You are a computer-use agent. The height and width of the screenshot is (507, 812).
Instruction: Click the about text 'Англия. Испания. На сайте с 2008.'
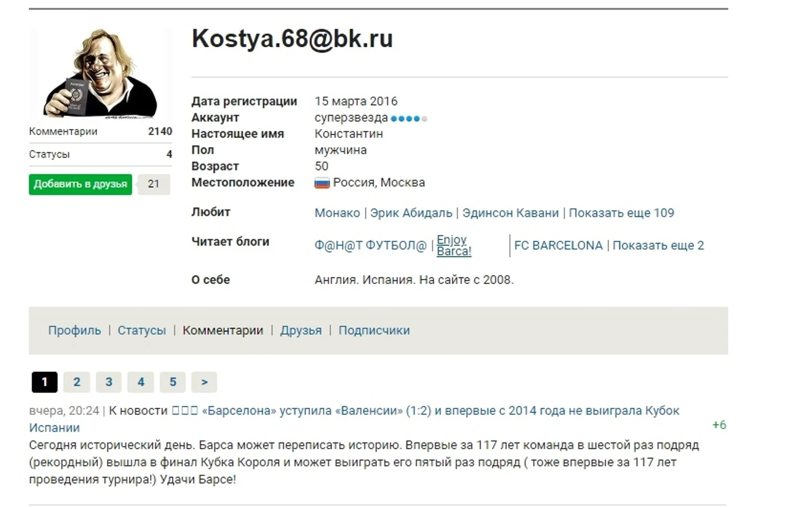(414, 280)
